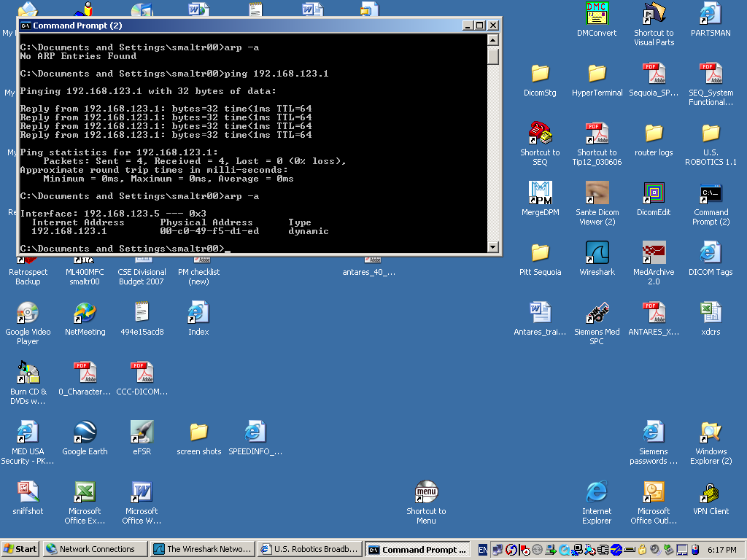Click the Start button
This screenshot has width=747, height=560.
coord(20,549)
